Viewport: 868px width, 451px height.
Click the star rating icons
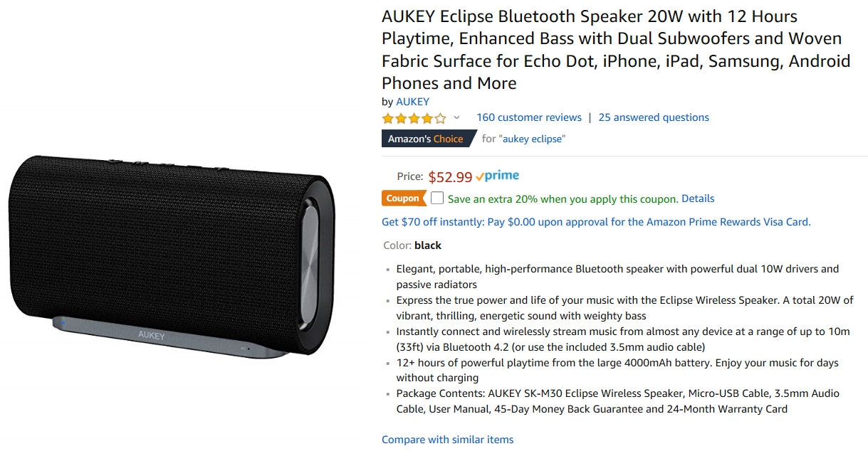(414, 118)
